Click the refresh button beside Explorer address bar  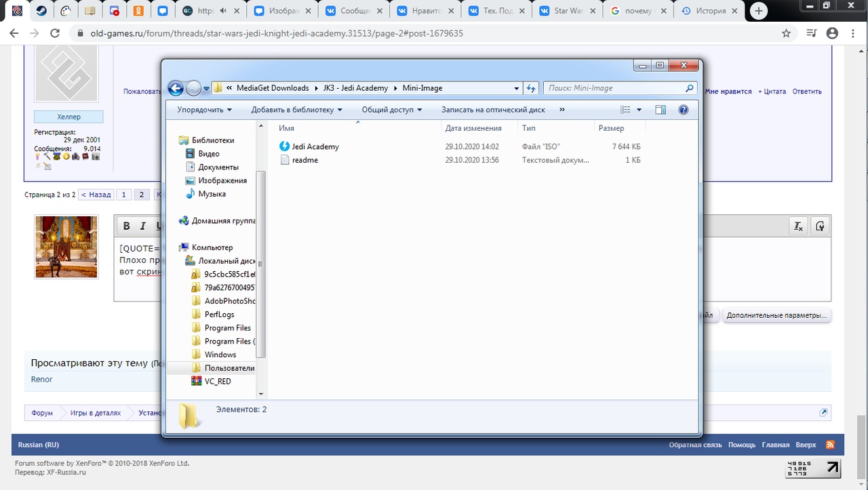tap(532, 88)
